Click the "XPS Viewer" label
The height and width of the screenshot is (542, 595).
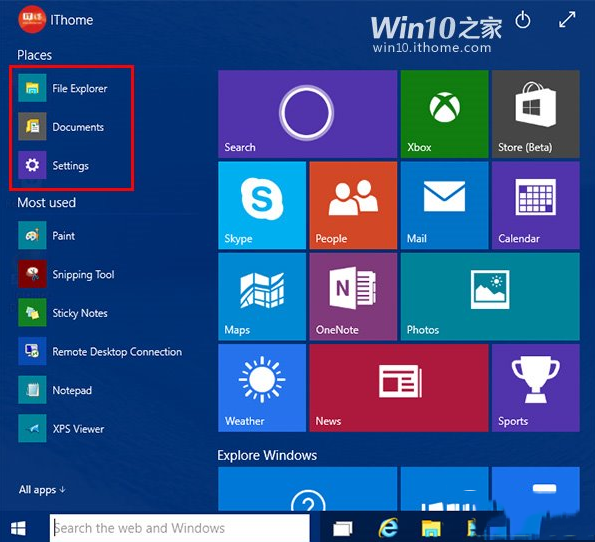(x=78, y=429)
